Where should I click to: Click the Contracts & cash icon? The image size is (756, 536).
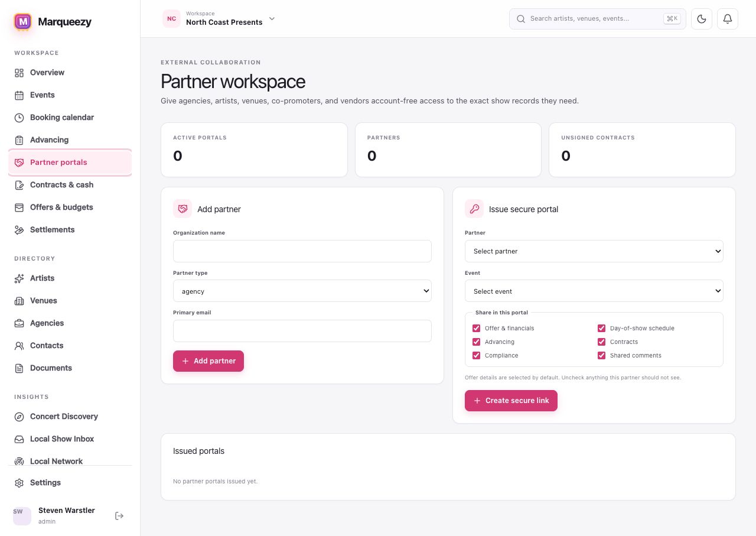[19, 185]
